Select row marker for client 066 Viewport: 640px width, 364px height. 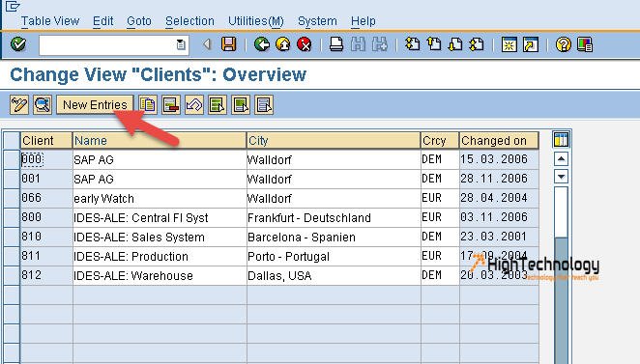12,198
